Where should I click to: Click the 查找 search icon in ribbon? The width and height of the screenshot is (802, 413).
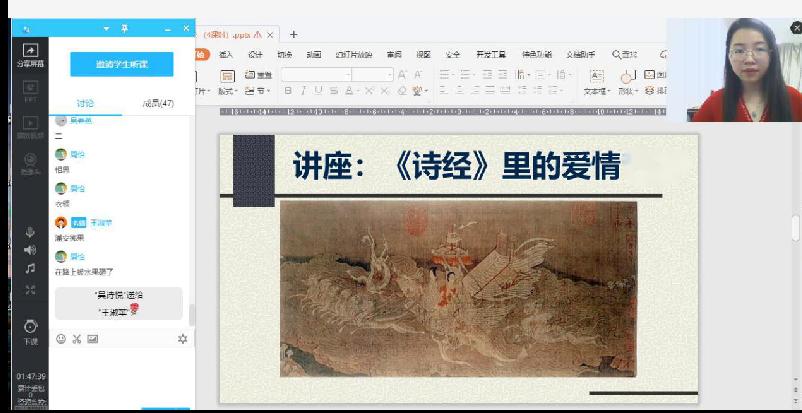coord(625,54)
